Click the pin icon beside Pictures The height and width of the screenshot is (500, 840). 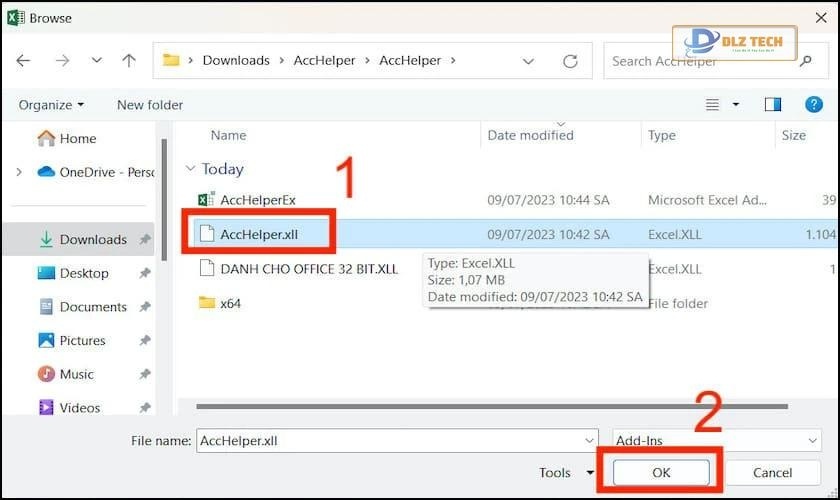[x=145, y=341]
